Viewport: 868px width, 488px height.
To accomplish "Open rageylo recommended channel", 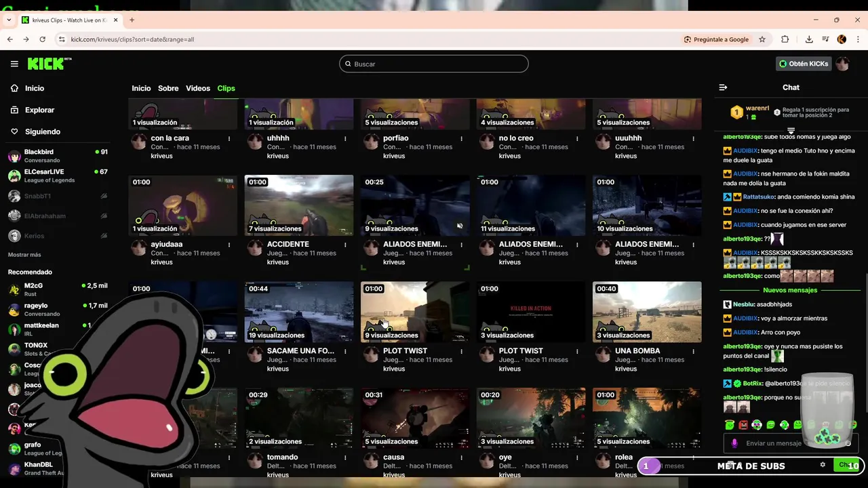I will pos(58,309).
